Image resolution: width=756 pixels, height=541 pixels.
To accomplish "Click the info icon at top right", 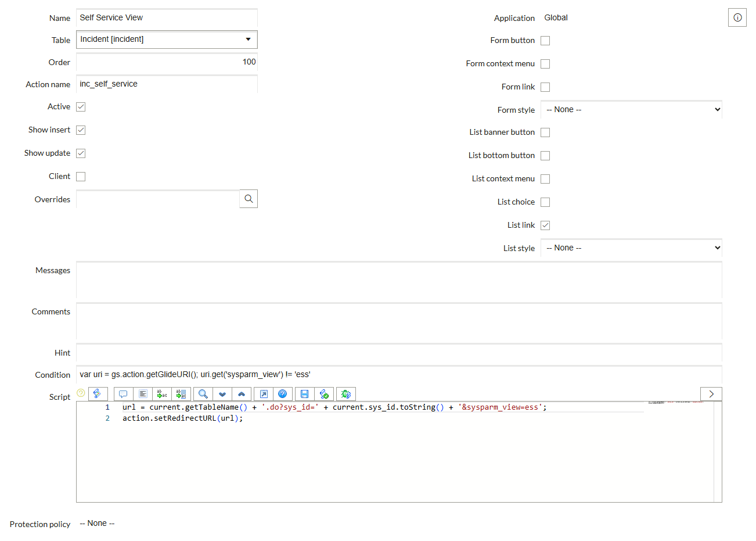I will [737, 17].
